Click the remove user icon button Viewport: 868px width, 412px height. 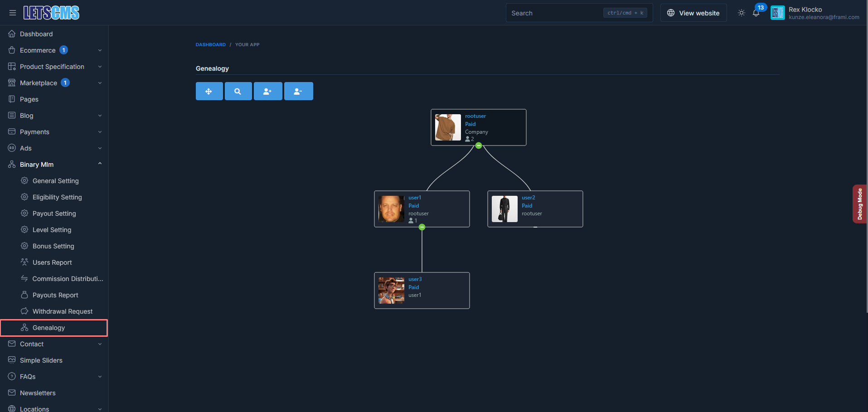(298, 91)
